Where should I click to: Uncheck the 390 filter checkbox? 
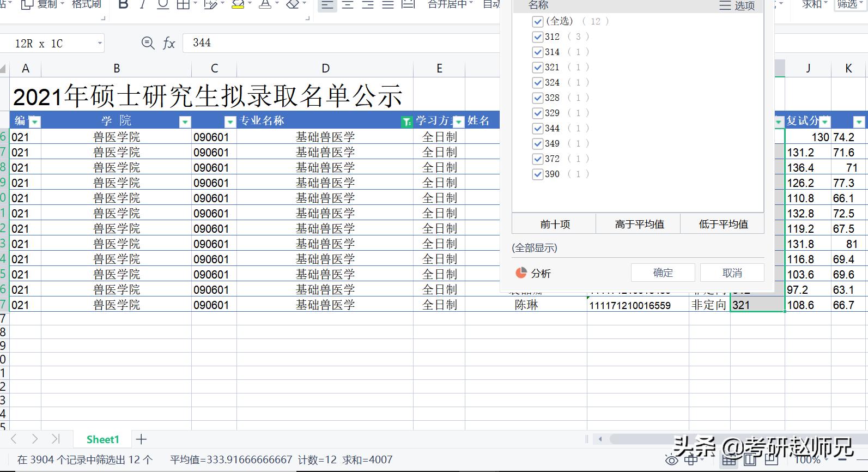point(538,174)
